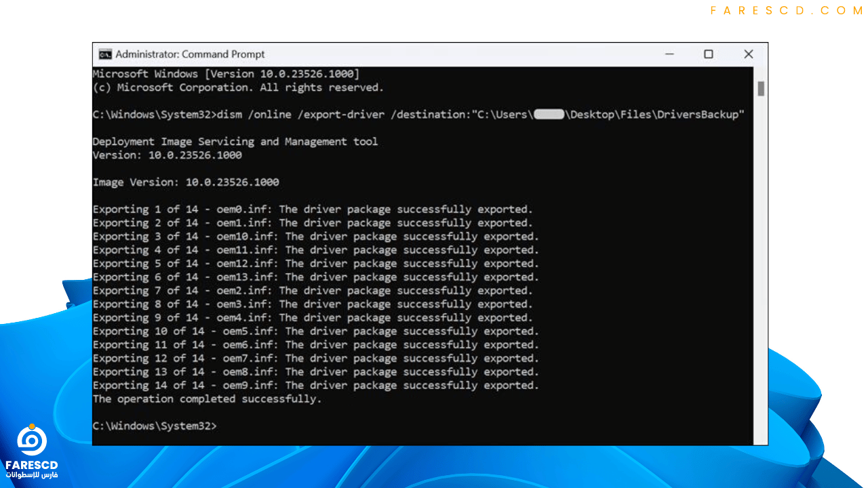Click the '(c) Microsoft Corporation. All rights reserved.' line
The width and height of the screenshot is (868, 488).
tap(238, 87)
